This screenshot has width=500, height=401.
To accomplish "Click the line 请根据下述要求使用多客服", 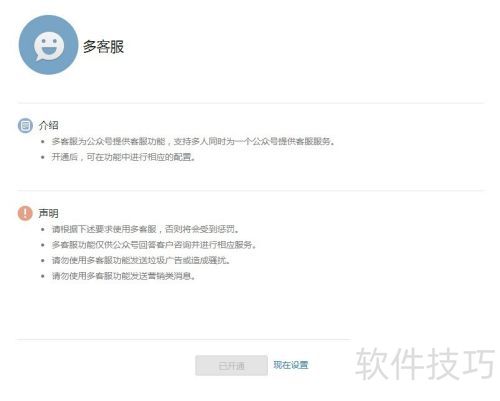I will [145, 229].
